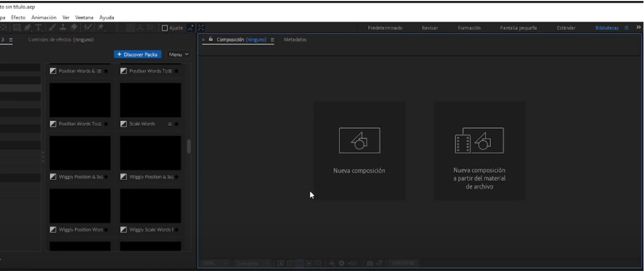Pick the Eraser tool in toolbar
This screenshot has width=644, height=271.
point(74,28)
